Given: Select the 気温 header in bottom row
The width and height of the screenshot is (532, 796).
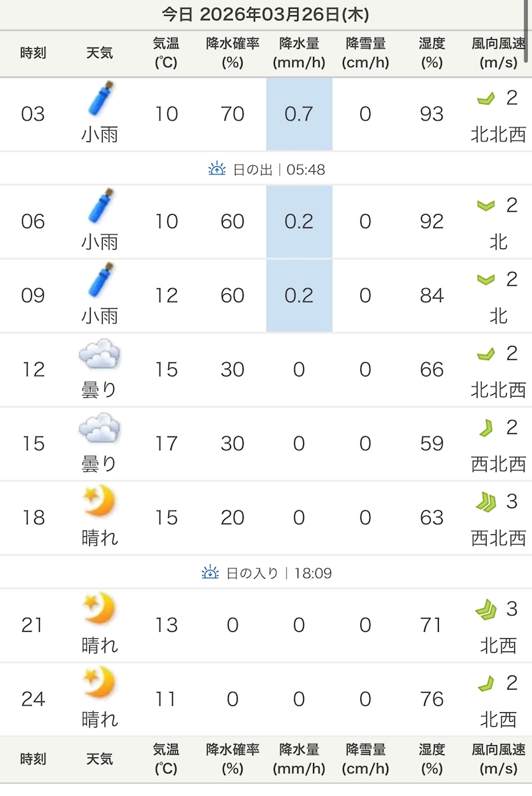Looking at the screenshot, I should point(166,759).
